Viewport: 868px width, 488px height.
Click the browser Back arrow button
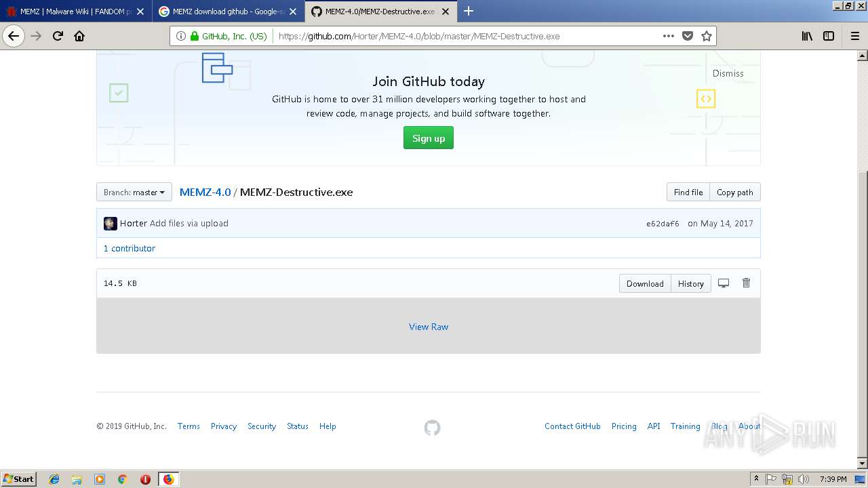click(x=14, y=36)
